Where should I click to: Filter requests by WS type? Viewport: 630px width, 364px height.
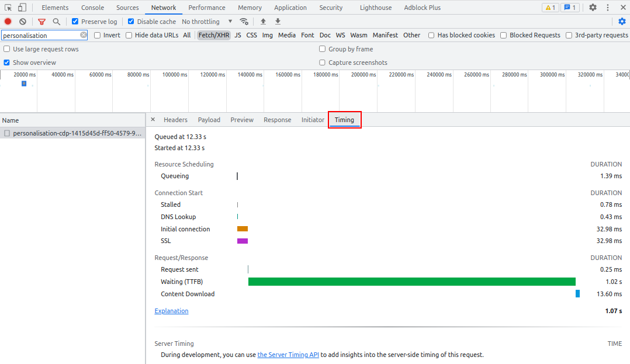(x=340, y=36)
